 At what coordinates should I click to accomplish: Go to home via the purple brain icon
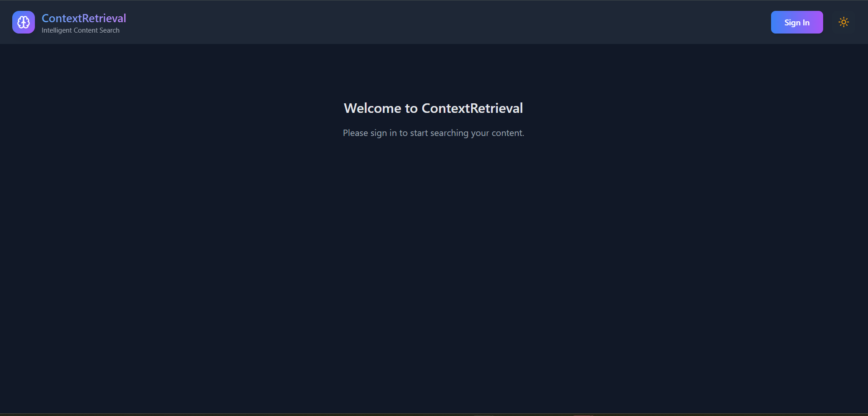[x=24, y=22]
